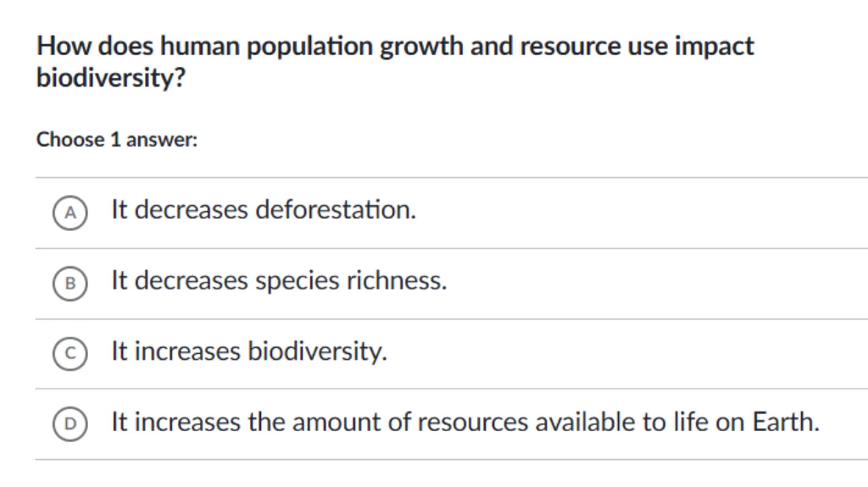Click the word 'biodiversity?' in the question
The width and height of the screenshot is (868, 487).
111,78
